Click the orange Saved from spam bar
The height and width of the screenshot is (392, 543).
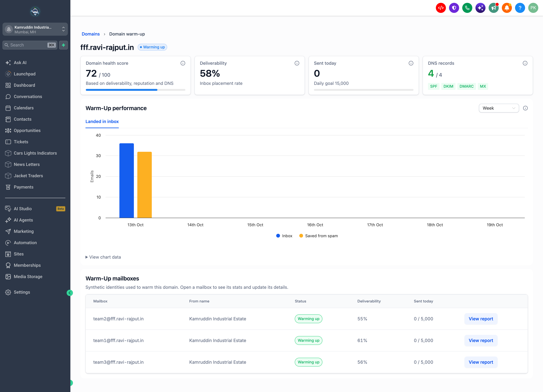[144, 185]
